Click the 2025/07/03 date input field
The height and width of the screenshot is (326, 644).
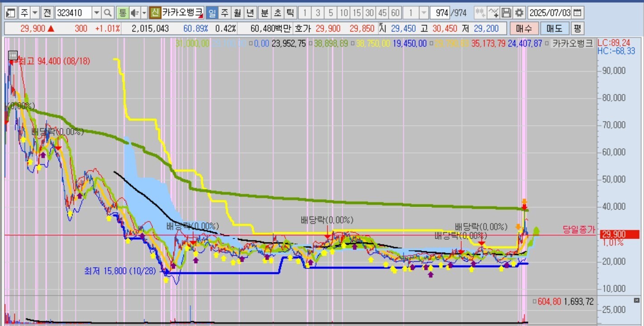click(x=550, y=13)
